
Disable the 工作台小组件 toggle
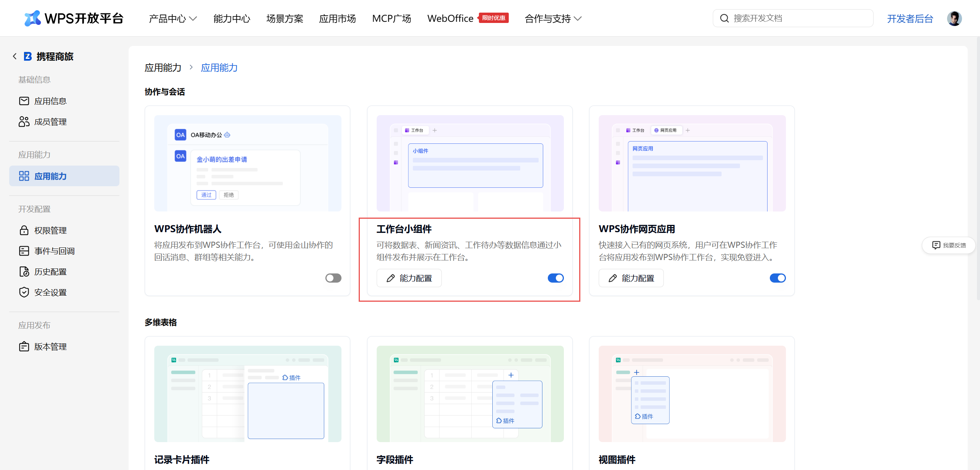555,278
